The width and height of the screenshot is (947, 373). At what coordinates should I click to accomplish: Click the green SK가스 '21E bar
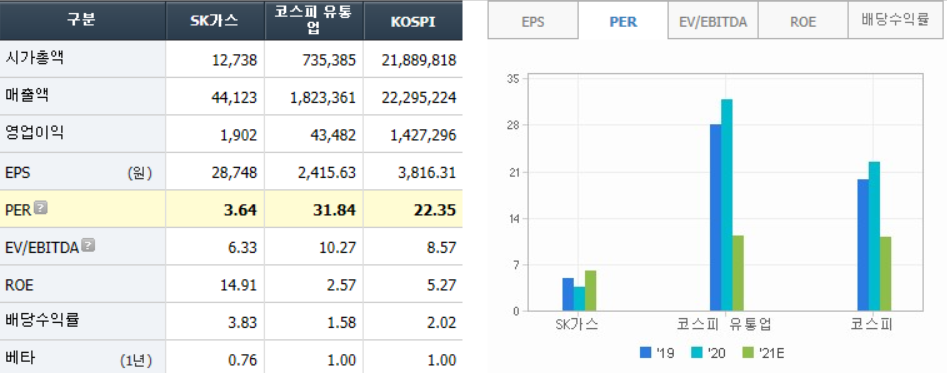[x=590, y=291]
